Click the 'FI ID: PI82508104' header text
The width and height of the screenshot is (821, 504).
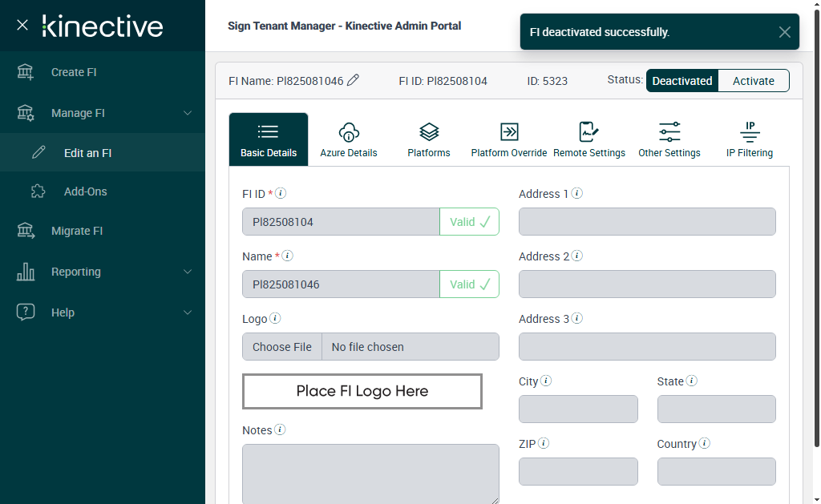pos(443,81)
